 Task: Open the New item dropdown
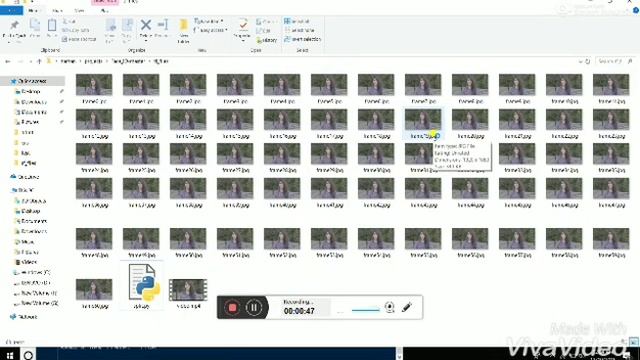pyautogui.click(x=209, y=21)
